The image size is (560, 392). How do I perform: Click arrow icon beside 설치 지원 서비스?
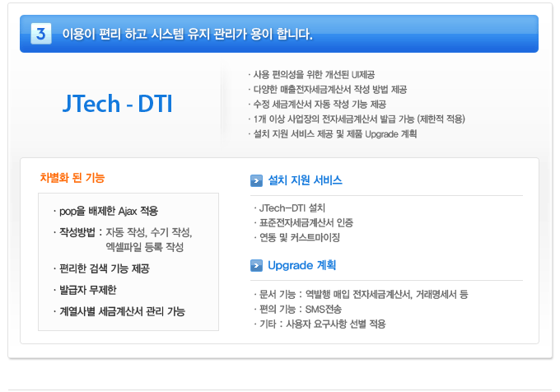coord(256,180)
